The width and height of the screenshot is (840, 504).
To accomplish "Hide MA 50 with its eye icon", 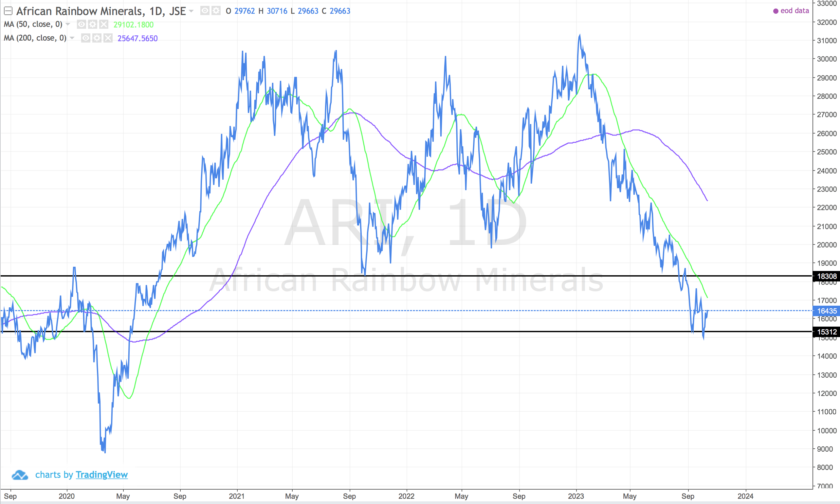I will 82,25.
